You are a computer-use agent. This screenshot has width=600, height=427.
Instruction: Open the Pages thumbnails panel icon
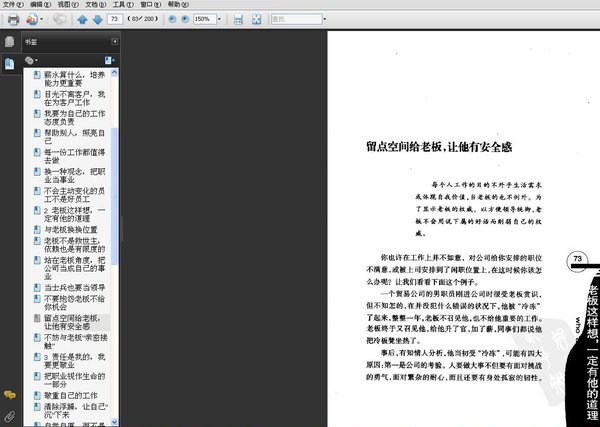coord(10,41)
